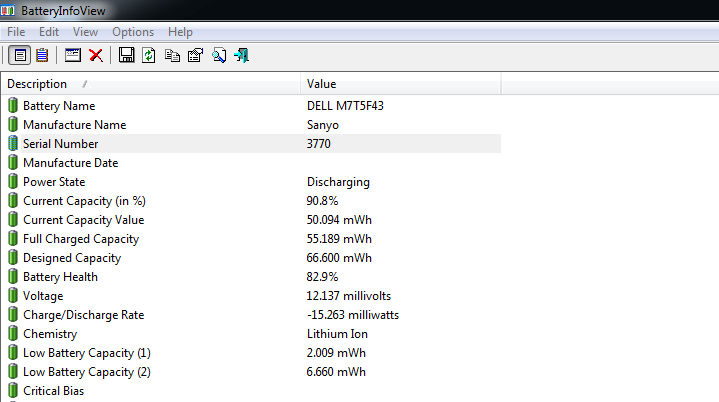The height and width of the screenshot is (402, 719).
Task: Select the Serial Number row label
Action: click(x=61, y=144)
